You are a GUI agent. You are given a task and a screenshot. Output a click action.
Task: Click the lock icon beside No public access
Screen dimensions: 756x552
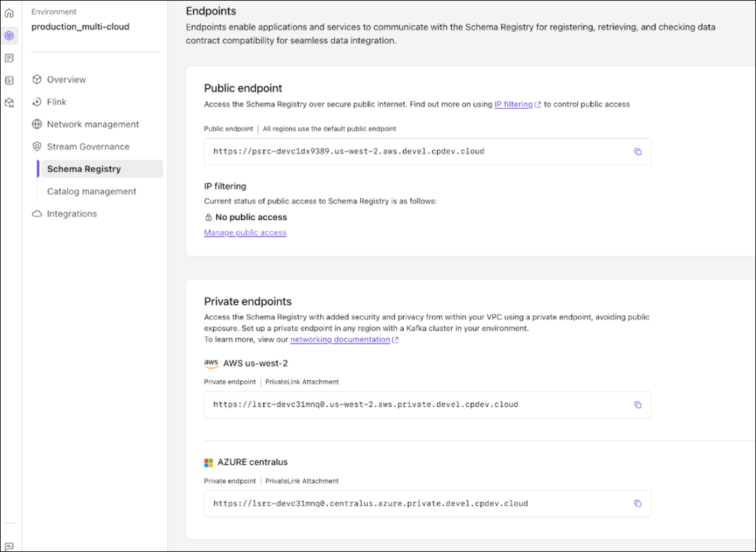pyautogui.click(x=208, y=217)
